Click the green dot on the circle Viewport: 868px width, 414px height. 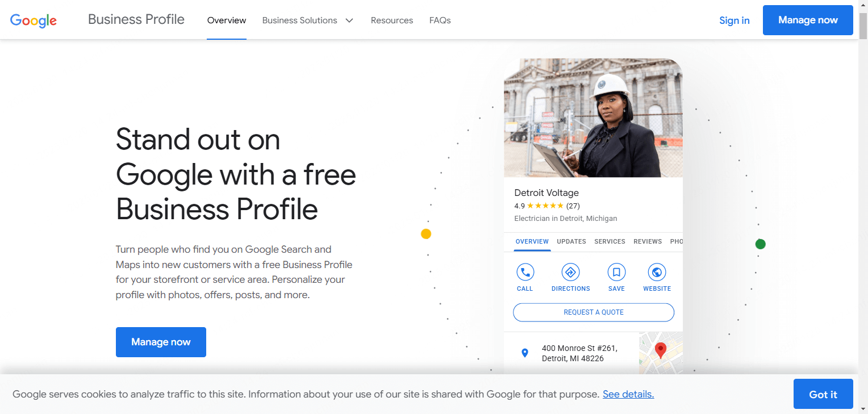click(761, 244)
